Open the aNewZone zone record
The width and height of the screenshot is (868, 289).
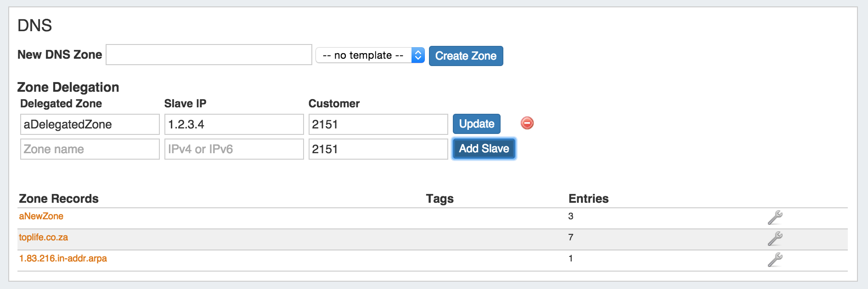[x=41, y=216]
